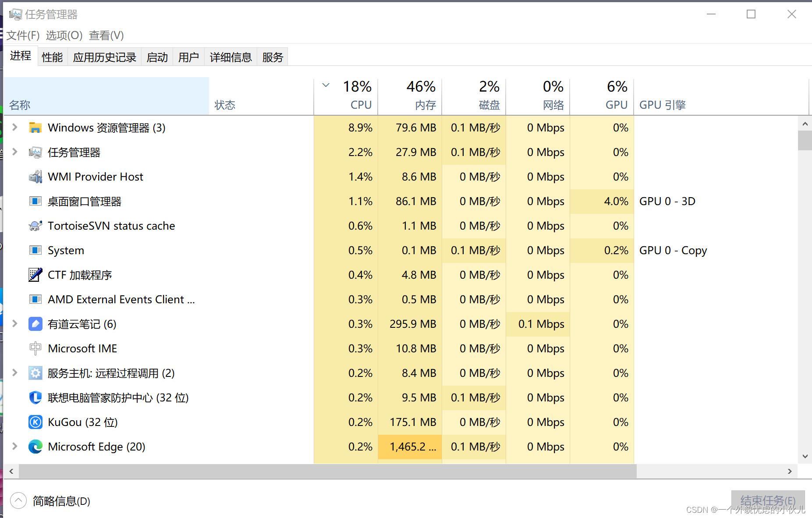
Task: Click the 结束任务 button
Action: coord(768,500)
